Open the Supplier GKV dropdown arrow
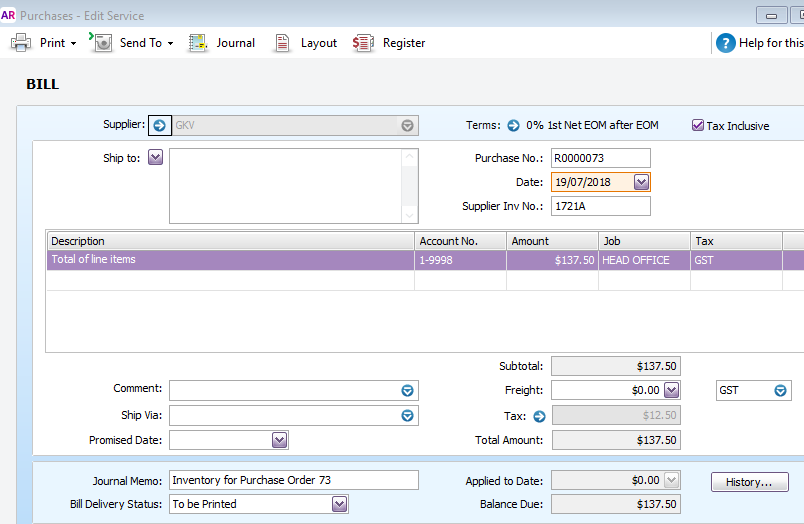Screen dimensions: 804x524 click(x=407, y=126)
